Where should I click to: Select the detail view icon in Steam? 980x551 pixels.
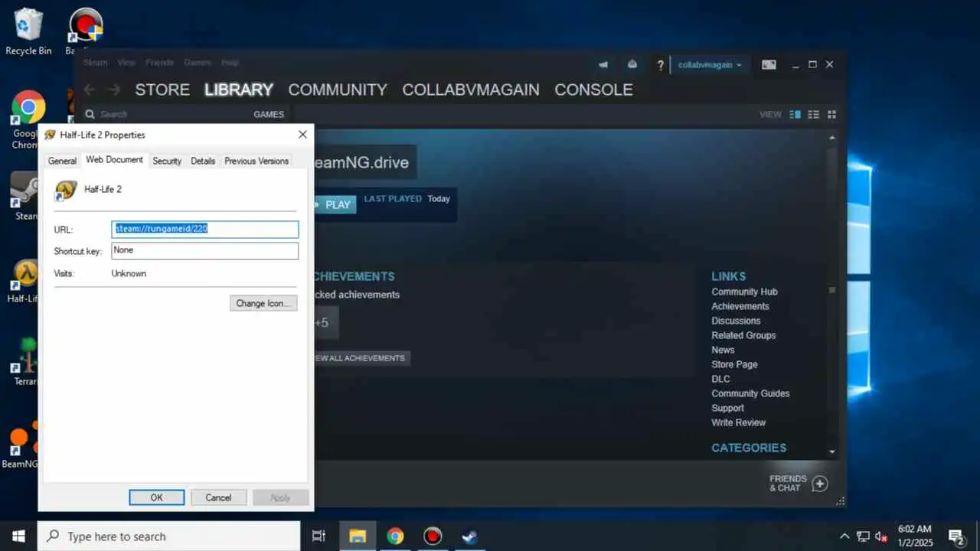pyautogui.click(x=795, y=114)
